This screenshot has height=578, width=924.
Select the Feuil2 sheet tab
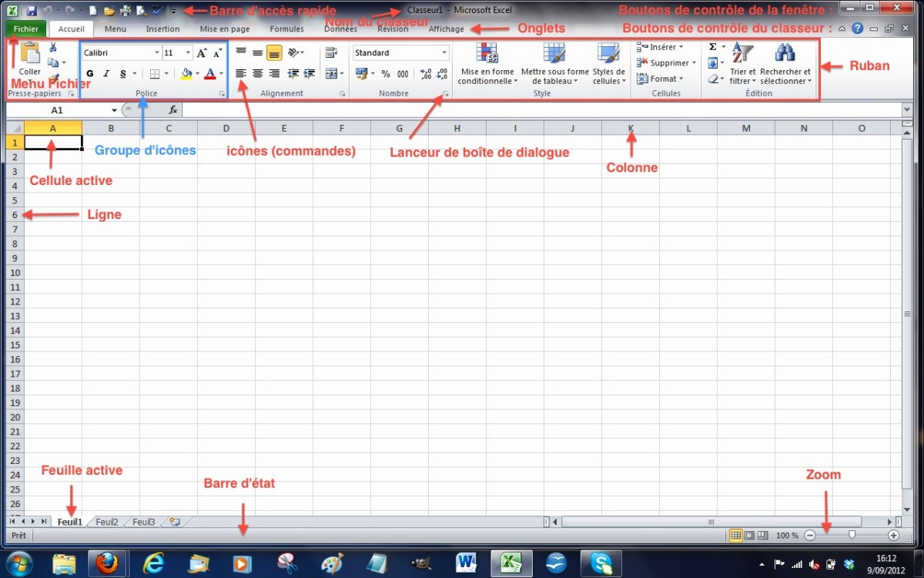(x=107, y=522)
